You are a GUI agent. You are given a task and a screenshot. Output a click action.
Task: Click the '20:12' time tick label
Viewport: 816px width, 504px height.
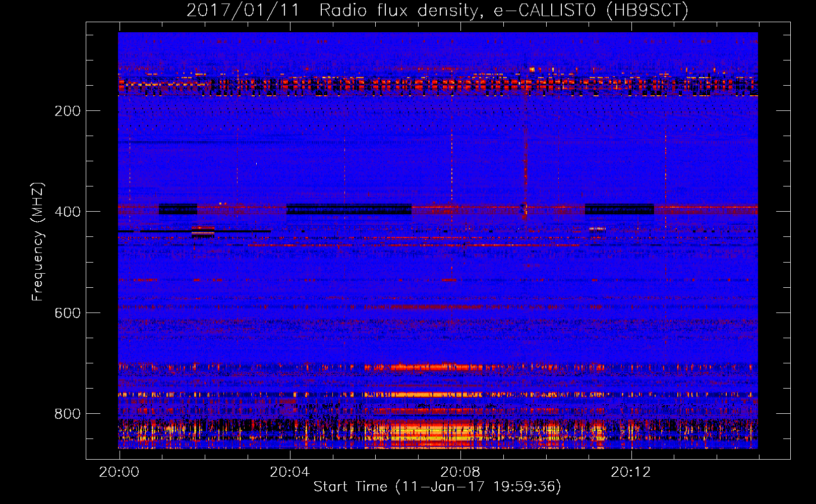631,472
